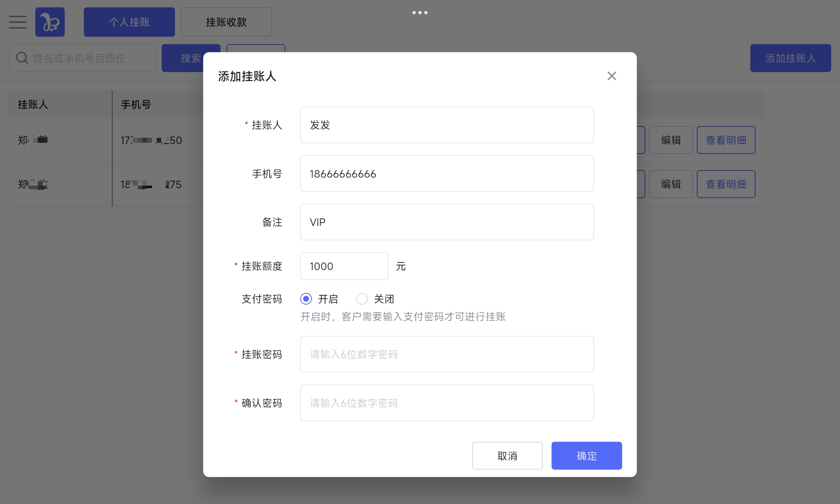This screenshot has height=504, width=840.
Task: Click 查看明细 in the first row
Action: 726,140
